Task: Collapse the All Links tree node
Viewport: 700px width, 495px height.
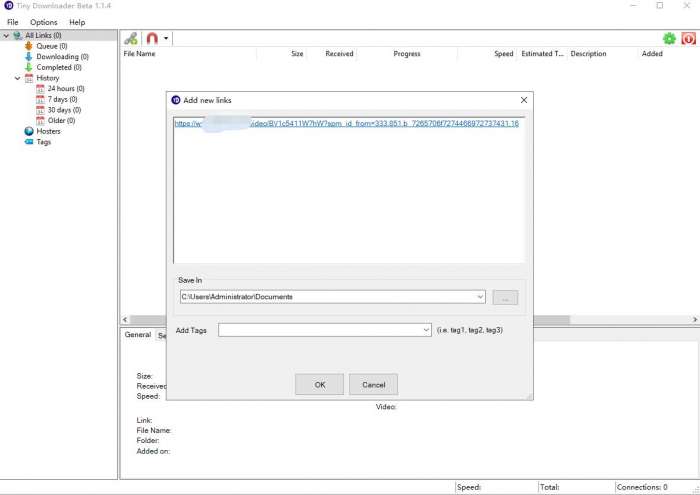Action: click(6, 35)
